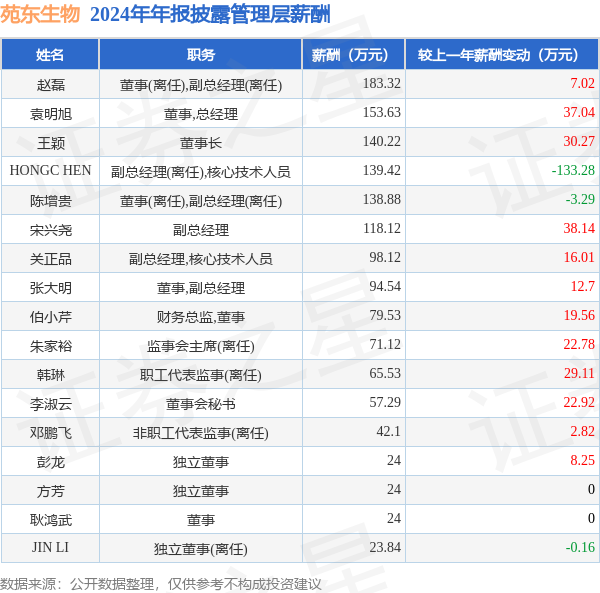The width and height of the screenshot is (600, 593).
Task: Select the name 宋兴尧
Action: point(51,230)
